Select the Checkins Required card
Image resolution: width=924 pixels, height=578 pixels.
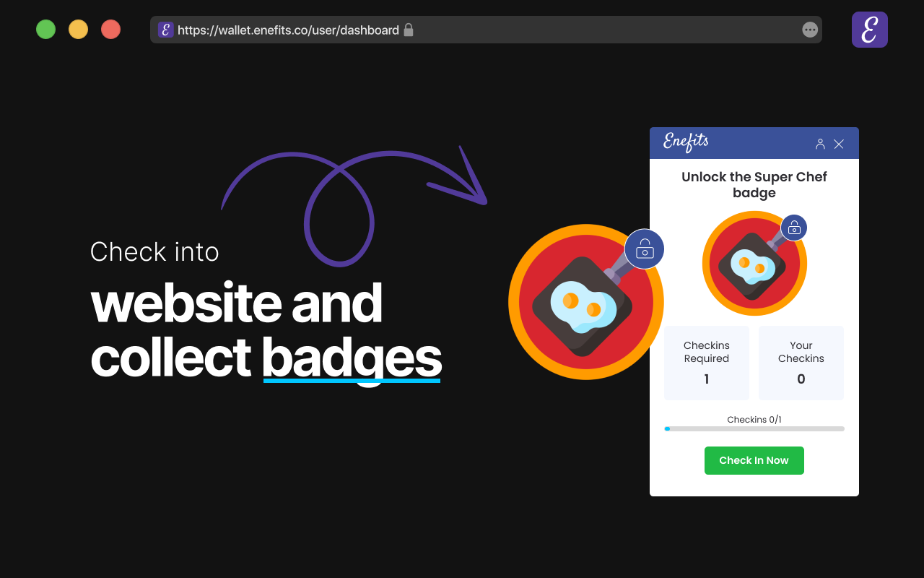point(707,363)
